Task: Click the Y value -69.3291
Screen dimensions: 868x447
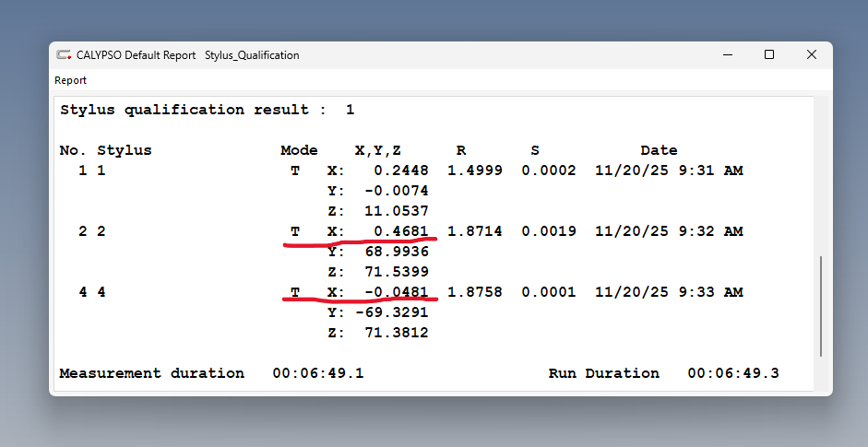Action: (392, 312)
